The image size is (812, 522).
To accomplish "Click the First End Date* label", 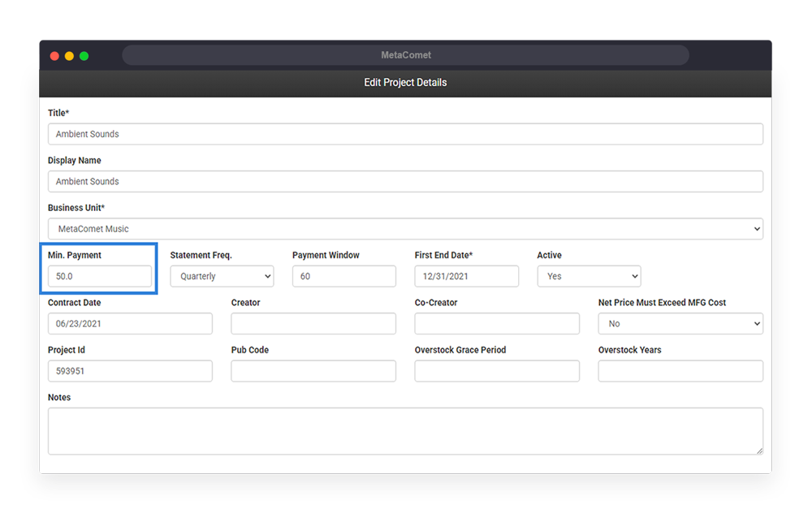I will 444,255.
